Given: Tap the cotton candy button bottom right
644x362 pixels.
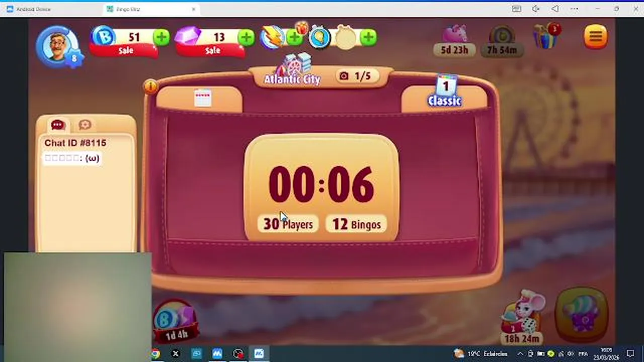Looking at the screenshot, I should pyautogui.click(x=581, y=315).
